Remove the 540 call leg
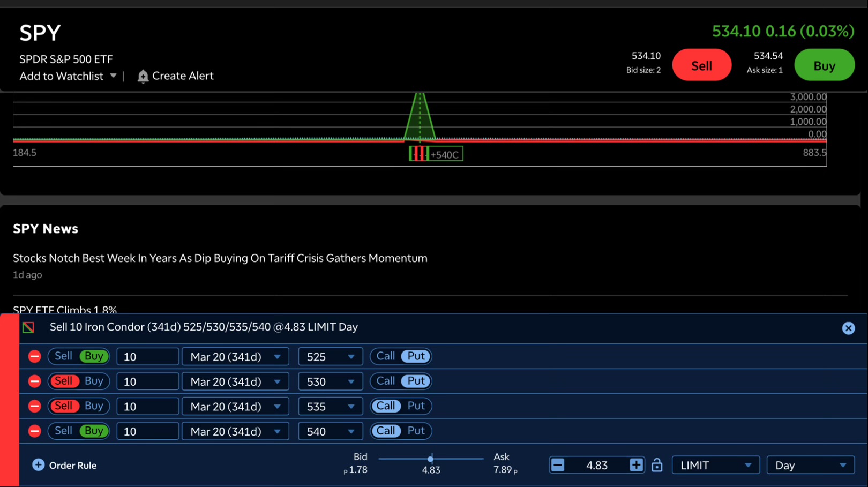The width and height of the screenshot is (868, 487). tap(34, 431)
